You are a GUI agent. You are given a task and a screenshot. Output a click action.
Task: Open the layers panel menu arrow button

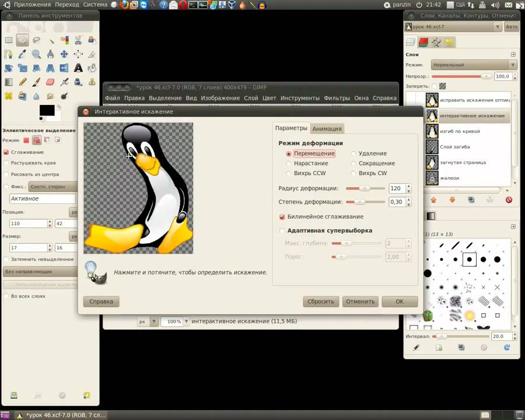click(513, 54)
